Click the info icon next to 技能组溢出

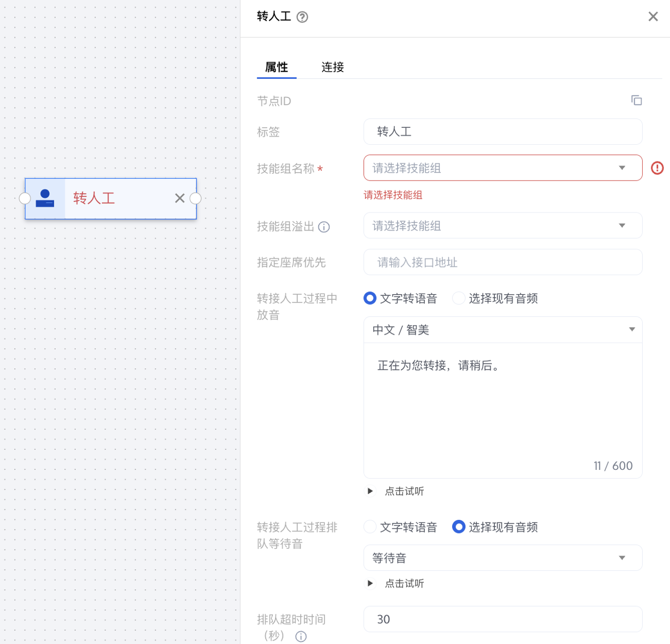(x=324, y=227)
